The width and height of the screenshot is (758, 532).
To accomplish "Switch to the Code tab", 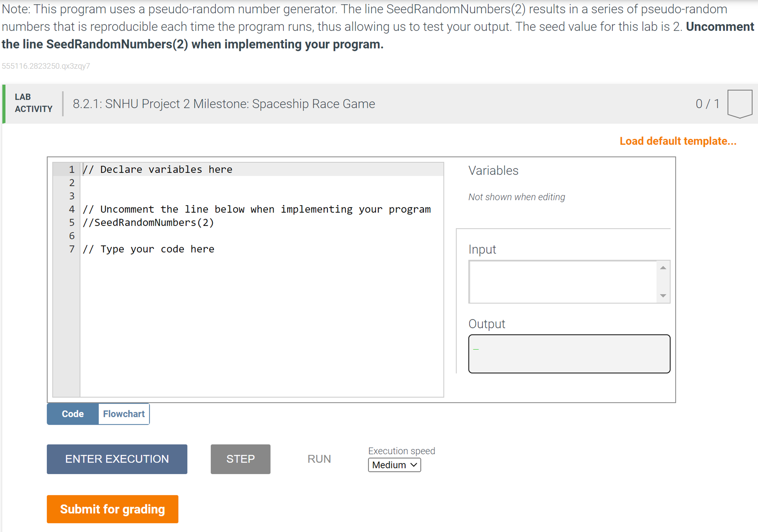I will 73,414.
